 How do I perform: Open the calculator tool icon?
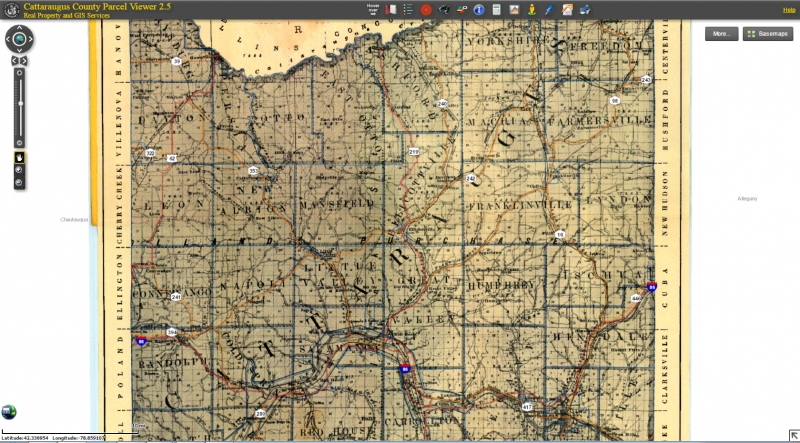point(496,10)
